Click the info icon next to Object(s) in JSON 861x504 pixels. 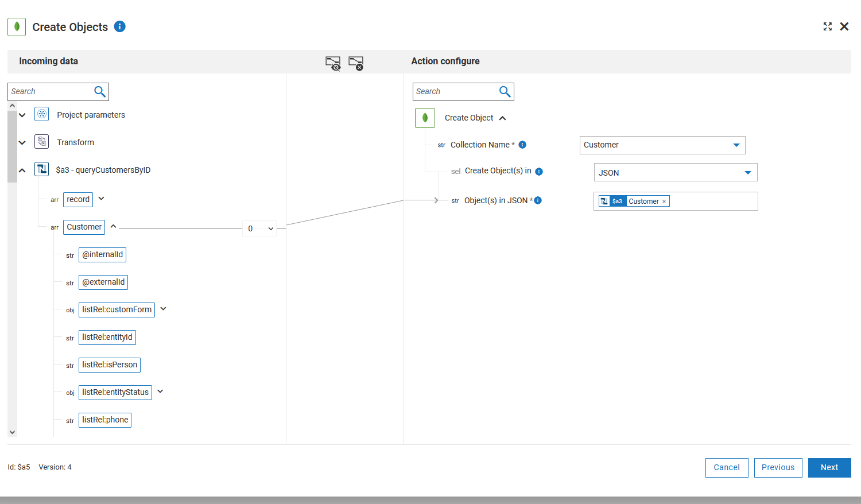pyautogui.click(x=537, y=200)
